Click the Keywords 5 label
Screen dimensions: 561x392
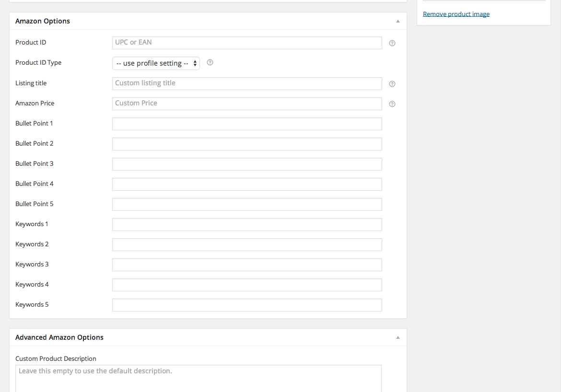[32, 305]
